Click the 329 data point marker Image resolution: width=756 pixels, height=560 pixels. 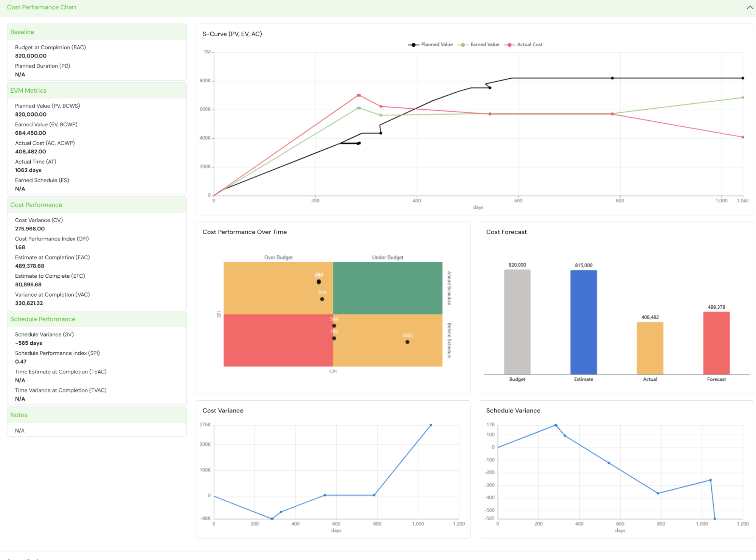pyautogui.click(x=322, y=299)
